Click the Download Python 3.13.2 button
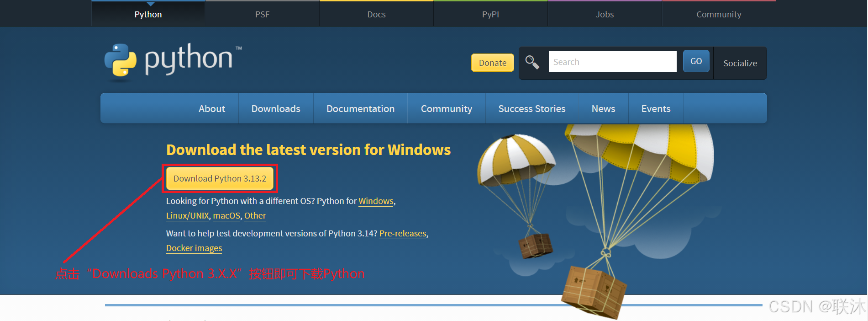The height and width of the screenshot is (321, 868). [x=220, y=178]
